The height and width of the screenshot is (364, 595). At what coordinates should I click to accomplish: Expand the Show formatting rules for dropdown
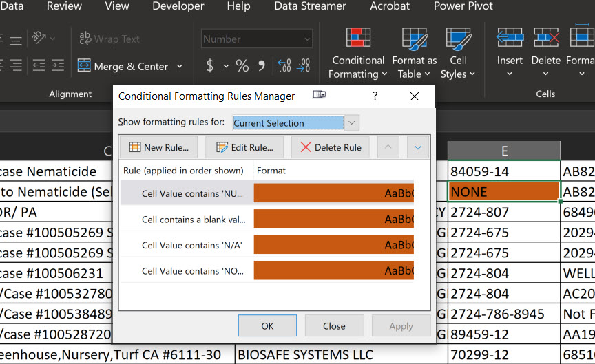click(352, 123)
